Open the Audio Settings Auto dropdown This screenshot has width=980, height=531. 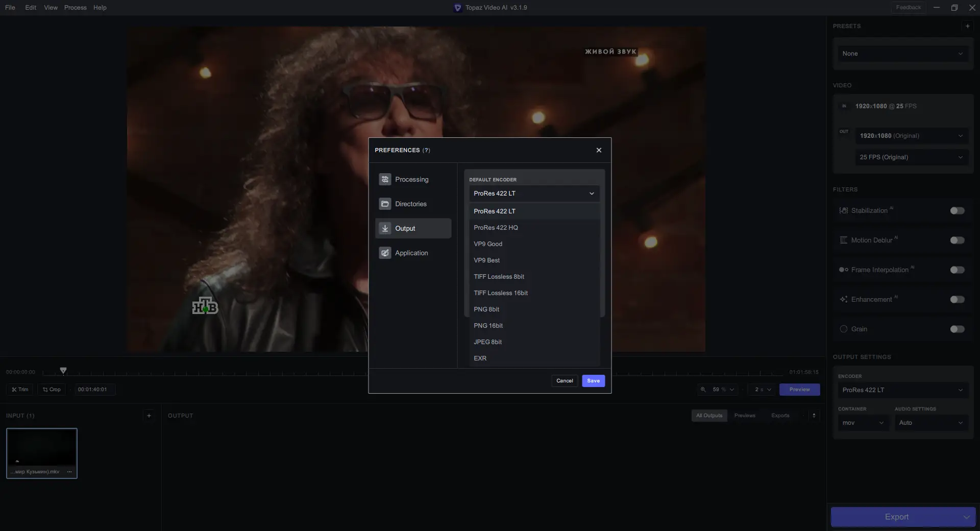pyautogui.click(x=931, y=423)
